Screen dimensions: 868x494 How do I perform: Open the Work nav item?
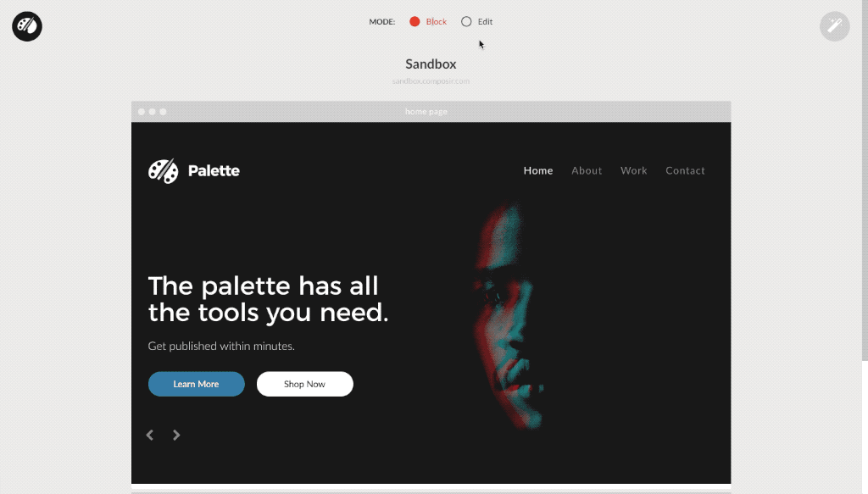(x=634, y=170)
